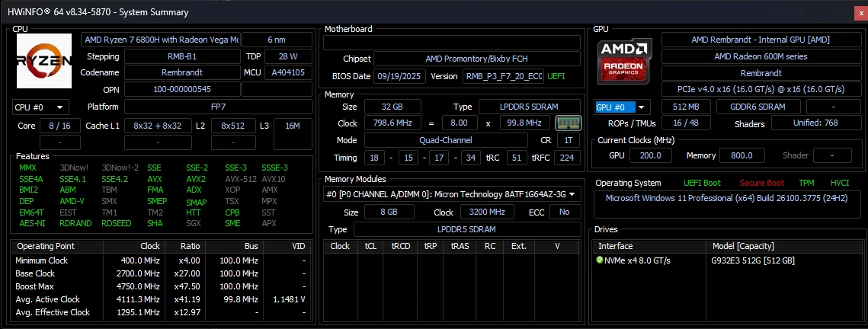This screenshot has width=868, height=329.
Task: Click the L1 cache value 8x32 + 8x32
Action: coord(158,126)
